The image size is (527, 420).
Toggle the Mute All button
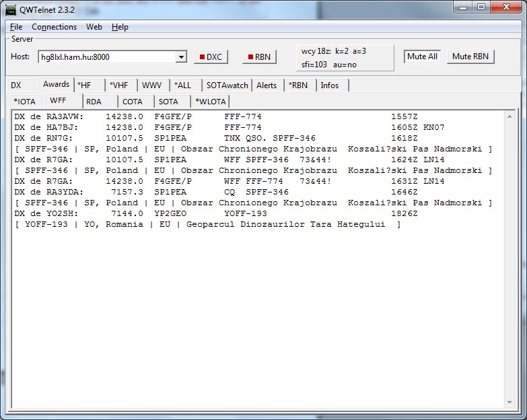click(x=422, y=57)
